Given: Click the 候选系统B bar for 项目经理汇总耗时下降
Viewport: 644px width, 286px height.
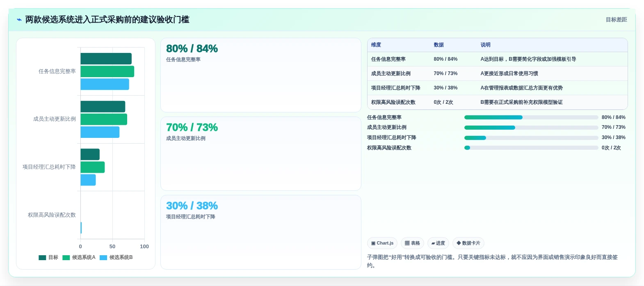Looking at the screenshot, I should click(88, 180).
